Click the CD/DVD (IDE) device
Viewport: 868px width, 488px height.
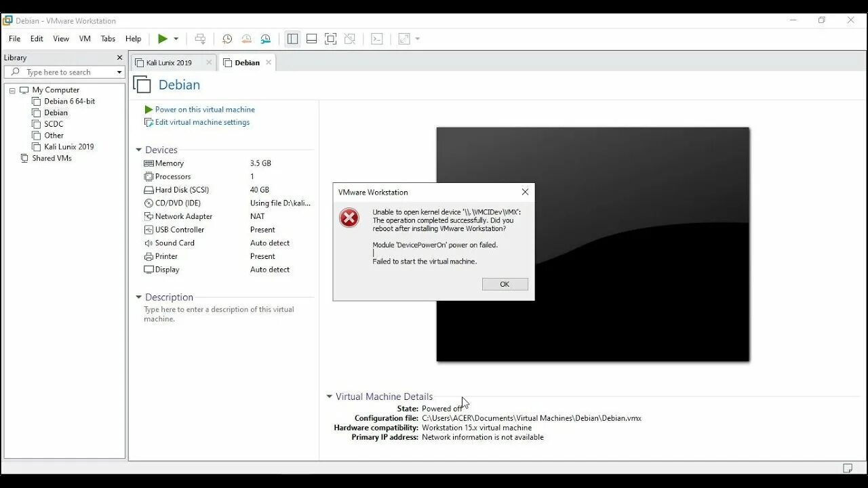pyautogui.click(x=227, y=203)
